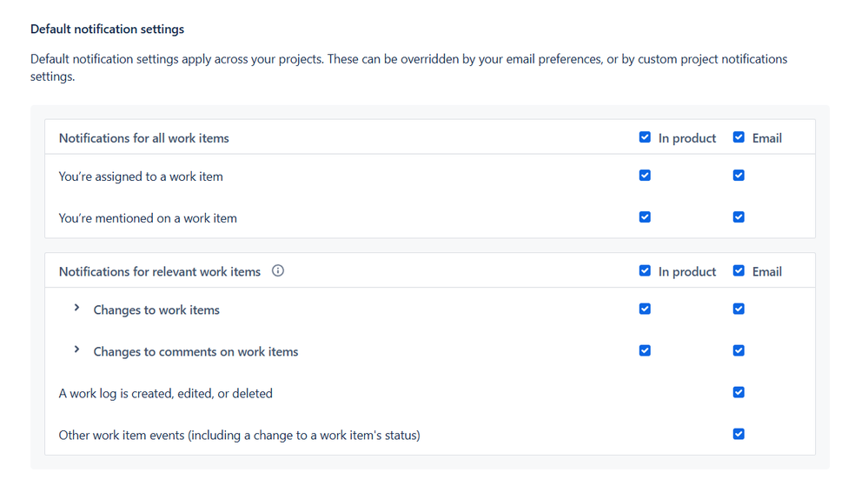The image size is (868, 486).
Task: Uncheck In product for assigned to work item
Action: point(645,176)
